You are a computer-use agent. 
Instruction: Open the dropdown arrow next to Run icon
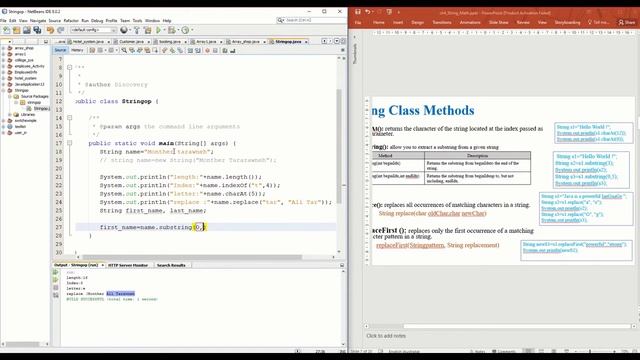coord(164,30)
